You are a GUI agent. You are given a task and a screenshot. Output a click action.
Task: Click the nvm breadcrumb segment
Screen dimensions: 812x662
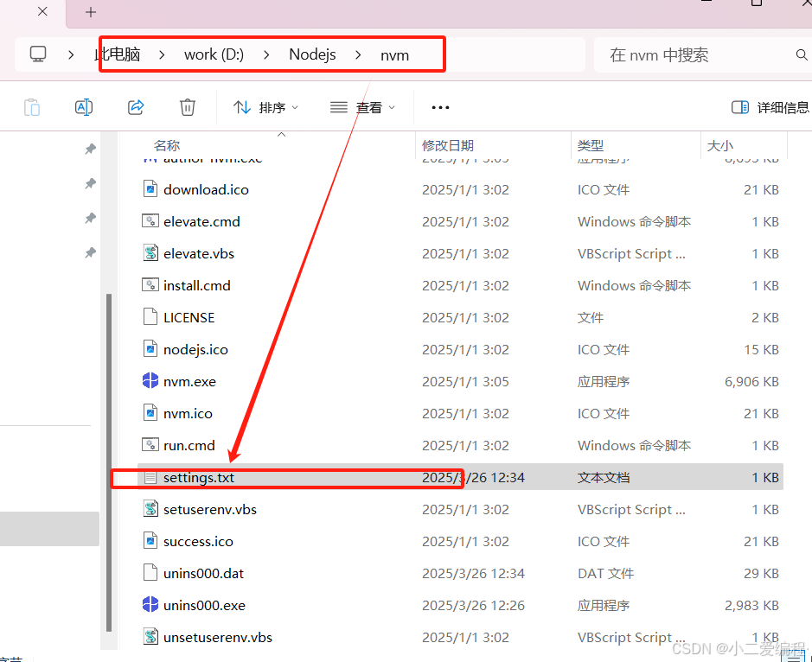pyautogui.click(x=394, y=54)
